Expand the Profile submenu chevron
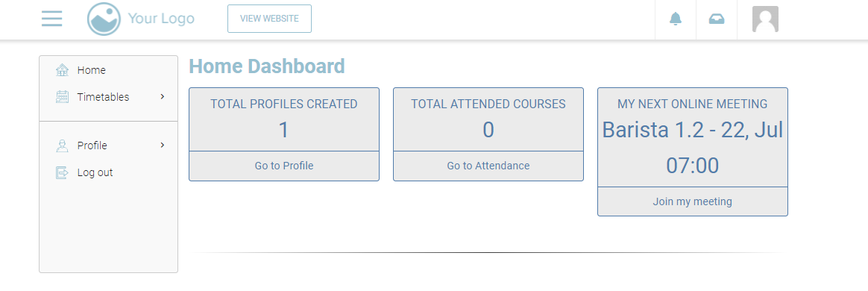 (x=163, y=145)
